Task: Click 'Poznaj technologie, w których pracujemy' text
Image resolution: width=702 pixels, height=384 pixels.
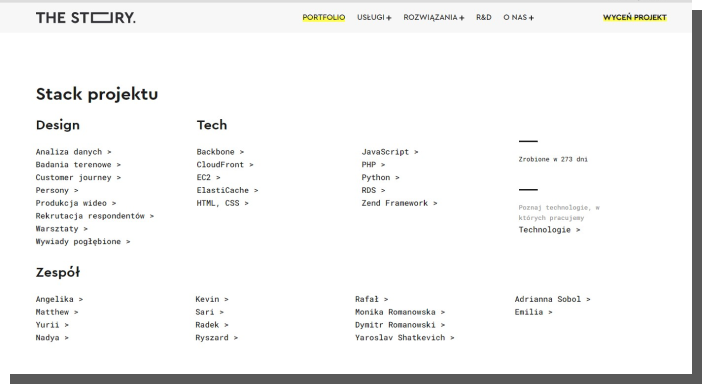Action: (x=559, y=213)
